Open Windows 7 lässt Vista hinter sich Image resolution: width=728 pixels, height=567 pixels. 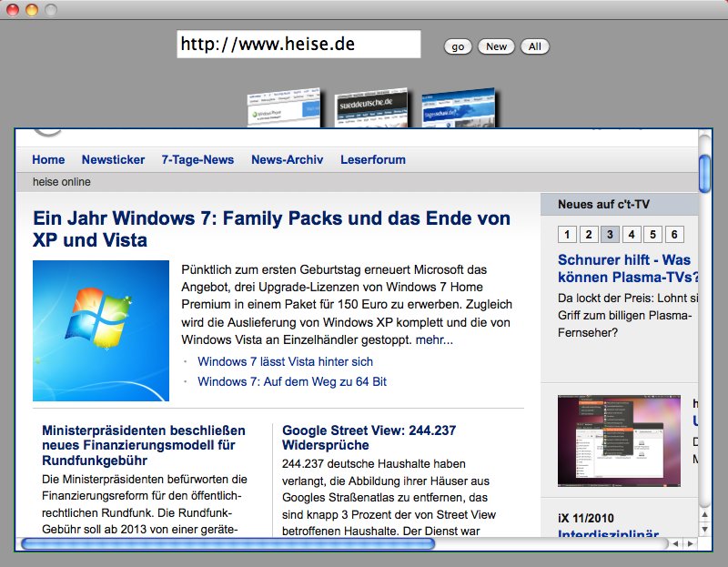pos(285,361)
